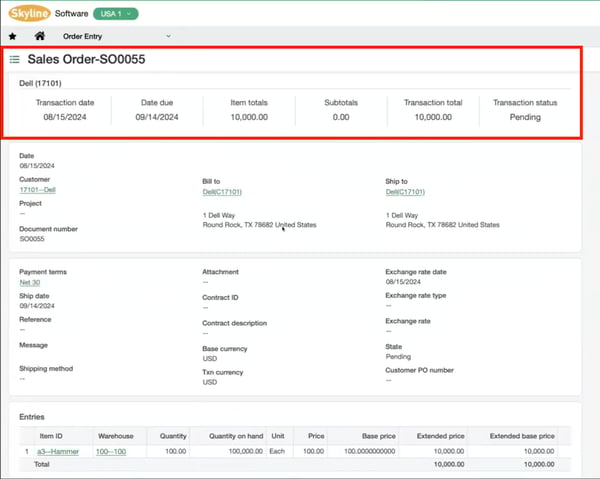Select Item totals value 10,000.00
Image resolution: width=600 pixels, height=479 pixels.
(x=249, y=117)
